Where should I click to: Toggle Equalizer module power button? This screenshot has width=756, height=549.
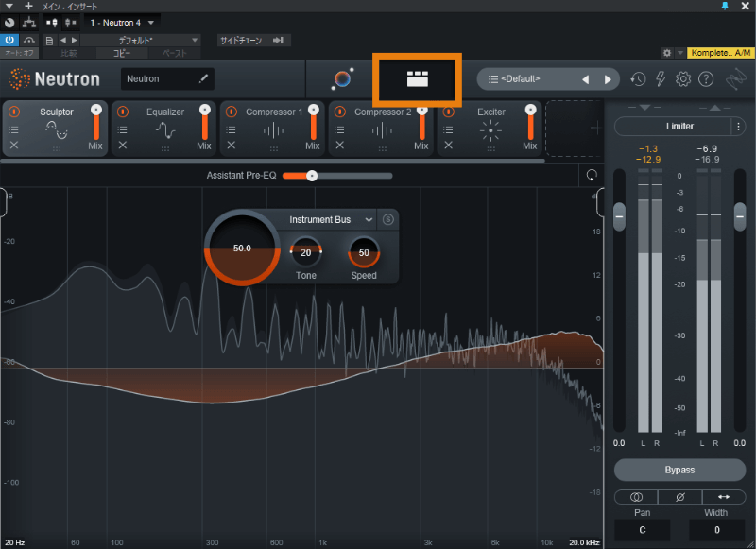(x=123, y=112)
